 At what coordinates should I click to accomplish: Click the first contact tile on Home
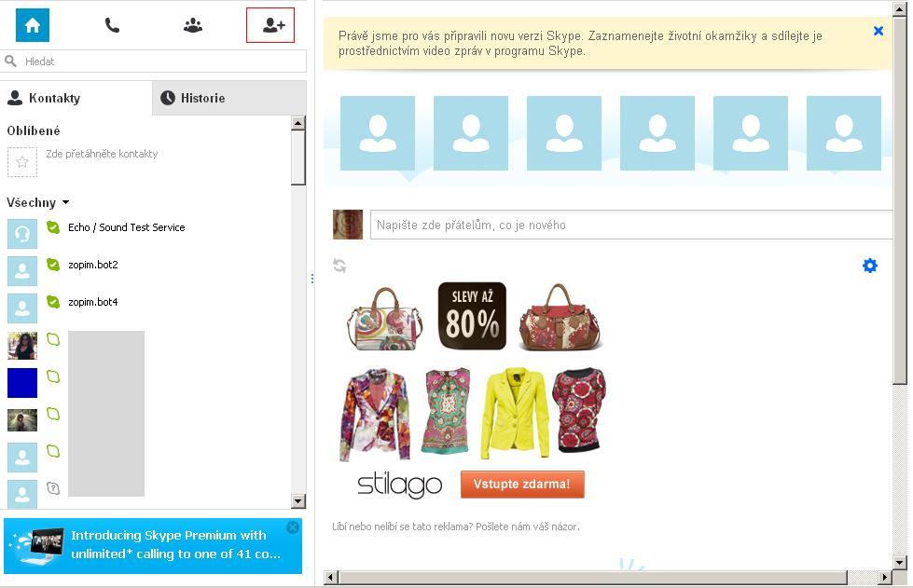[378, 133]
